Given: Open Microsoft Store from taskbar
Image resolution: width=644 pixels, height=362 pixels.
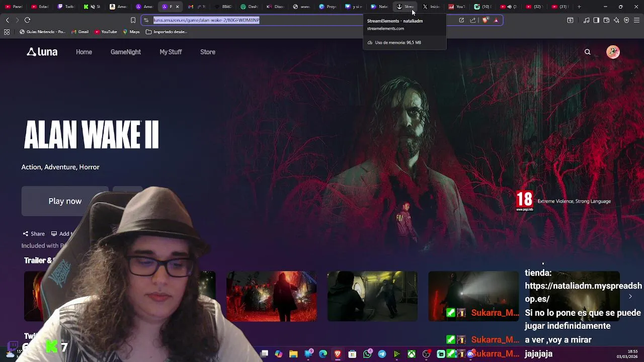Looking at the screenshot, I should (x=352, y=354).
